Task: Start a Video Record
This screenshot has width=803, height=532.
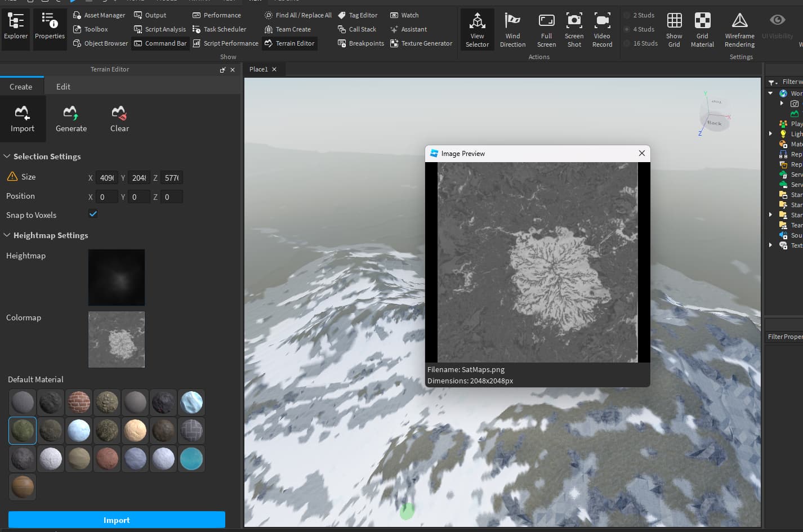Action: coord(602,29)
